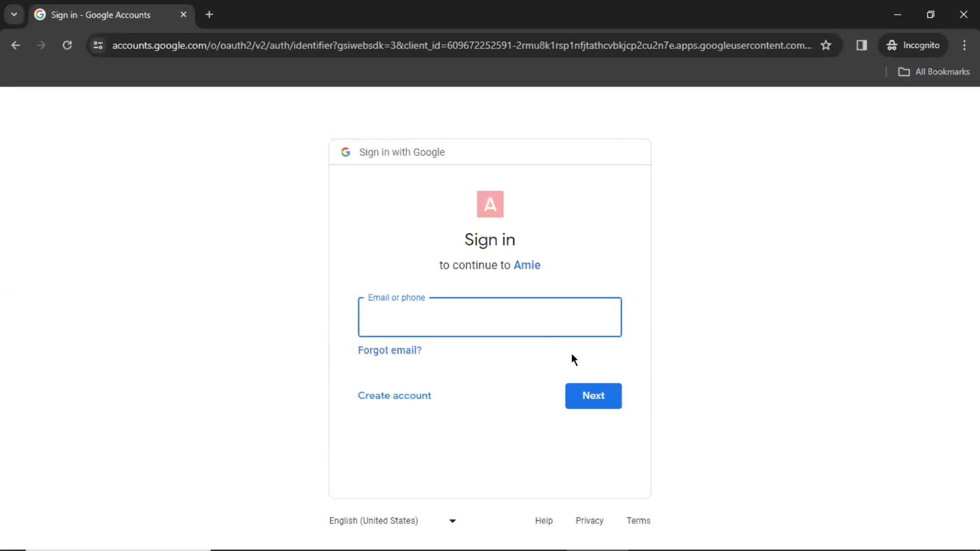Click the 'Help' footer menu item
980x551 pixels.
point(544,520)
